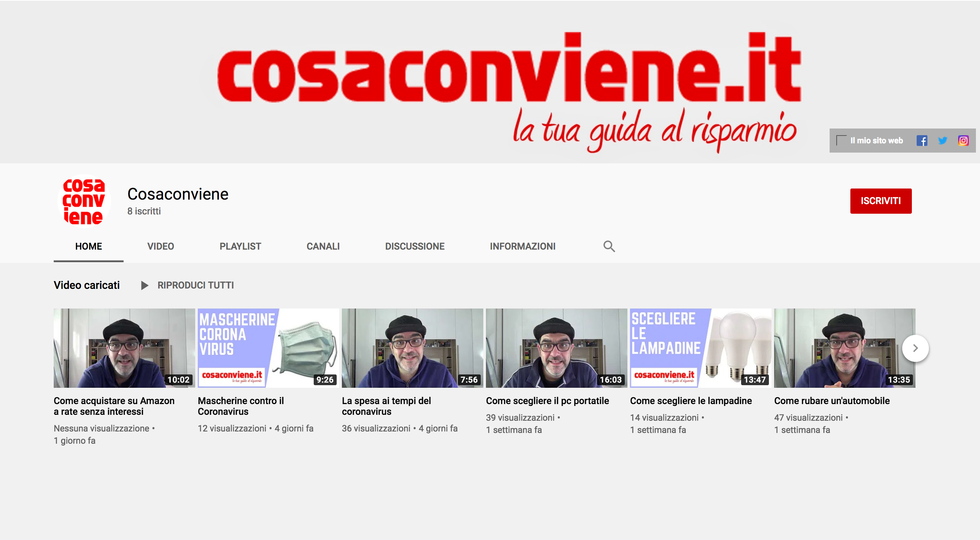Open the Cosaconviene channel name
Viewport: 980px width, 540px height.
coord(178,194)
